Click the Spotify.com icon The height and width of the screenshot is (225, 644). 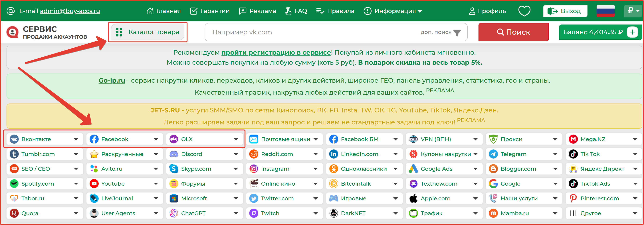point(14,184)
